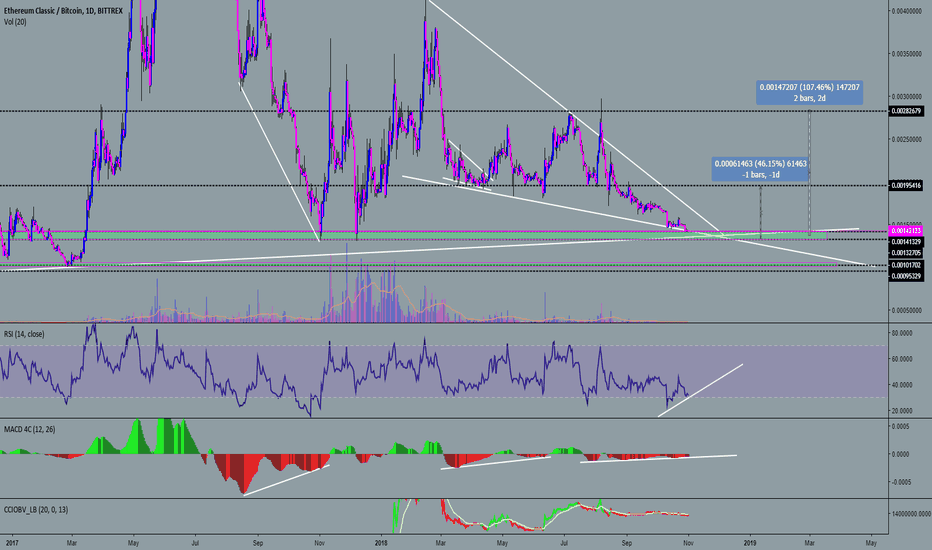The height and width of the screenshot is (550, 932).
Task: Click Nov beside 2019 on the time axis
Action: [688, 542]
